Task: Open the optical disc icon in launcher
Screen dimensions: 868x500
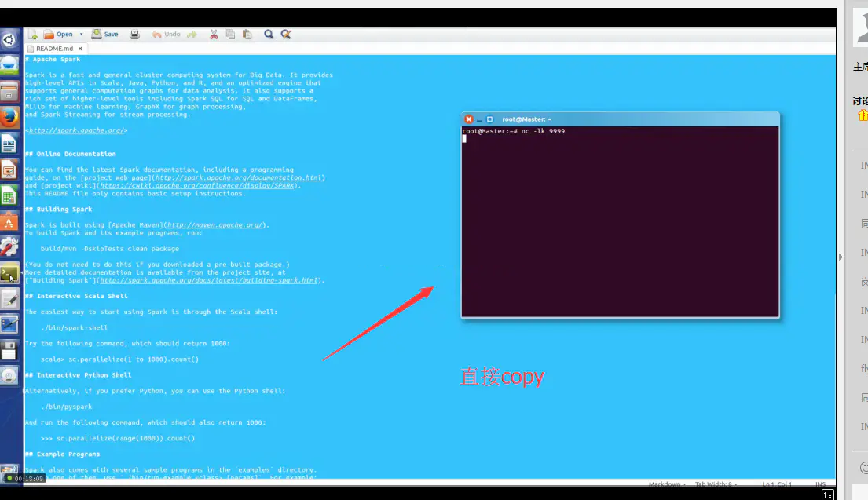Action: click(9, 376)
